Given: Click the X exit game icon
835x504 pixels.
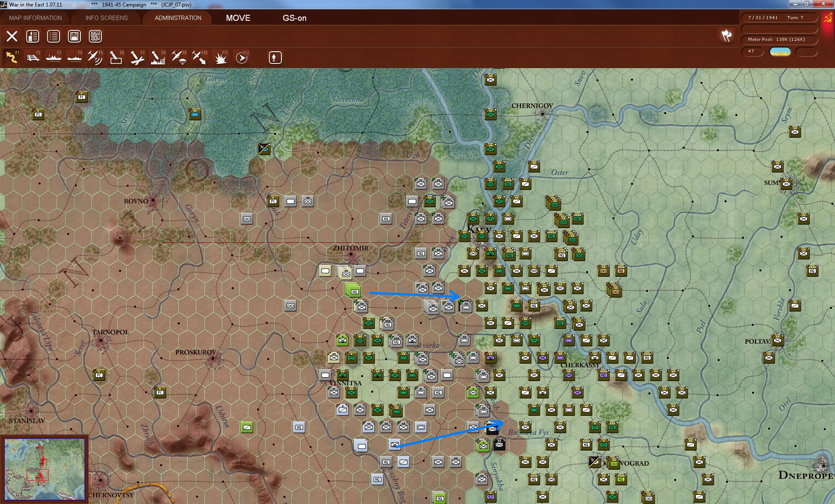Looking at the screenshot, I should point(12,36).
